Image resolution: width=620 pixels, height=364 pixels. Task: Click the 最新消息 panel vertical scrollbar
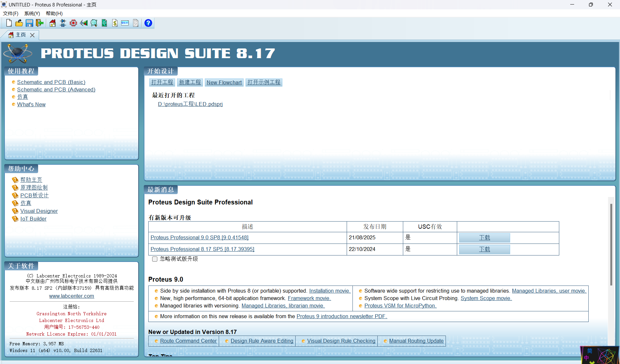(x=611, y=244)
